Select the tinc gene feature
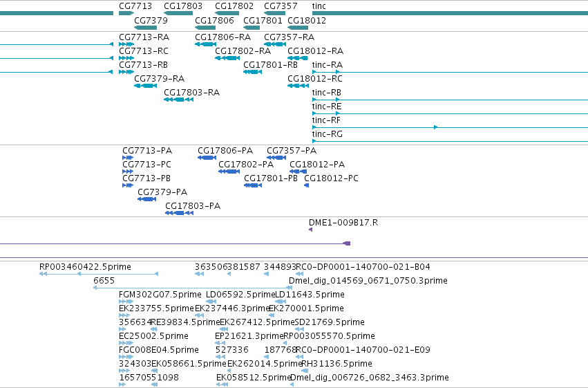Screen dimensions: 588x388 pos(450,13)
